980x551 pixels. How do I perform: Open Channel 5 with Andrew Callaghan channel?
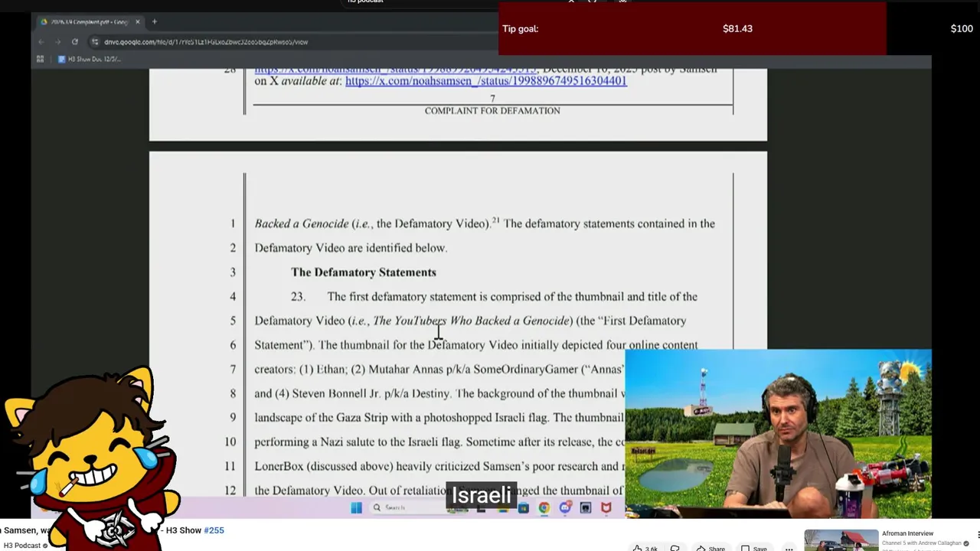coord(922,543)
